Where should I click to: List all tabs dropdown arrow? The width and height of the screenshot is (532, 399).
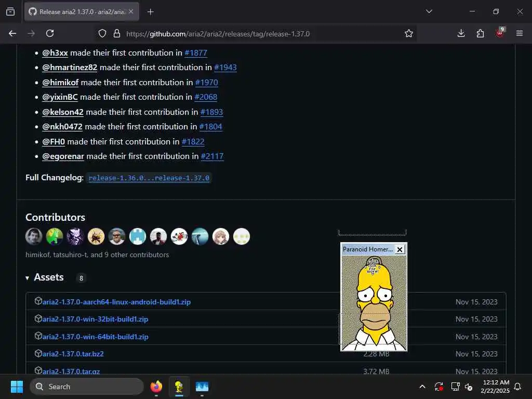[x=429, y=11]
